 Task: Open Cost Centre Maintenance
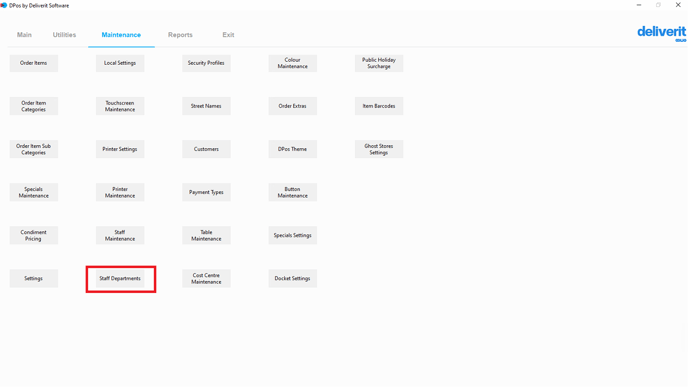point(206,279)
